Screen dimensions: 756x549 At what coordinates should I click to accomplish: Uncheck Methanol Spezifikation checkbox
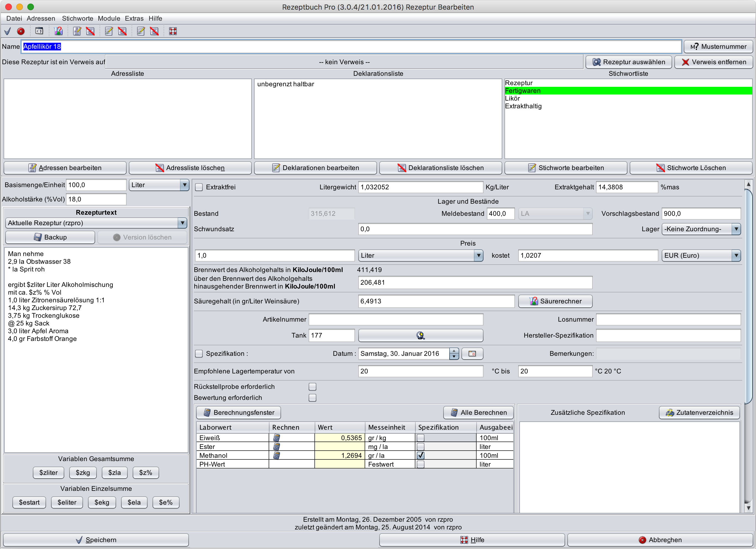pyautogui.click(x=421, y=455)
